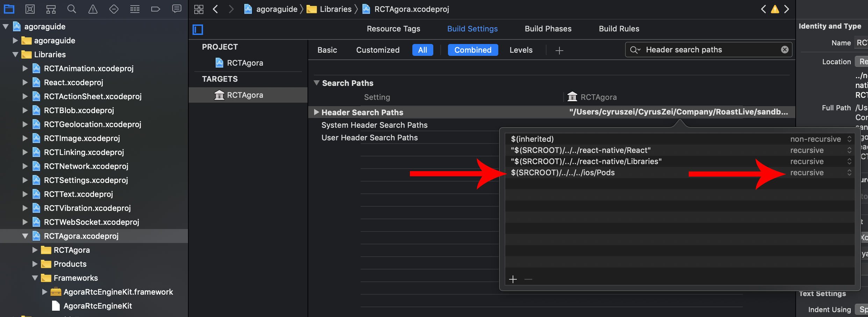Show Basic build settings
The height and width of the screenshot is (317, 868).
(x=327, y=50)
